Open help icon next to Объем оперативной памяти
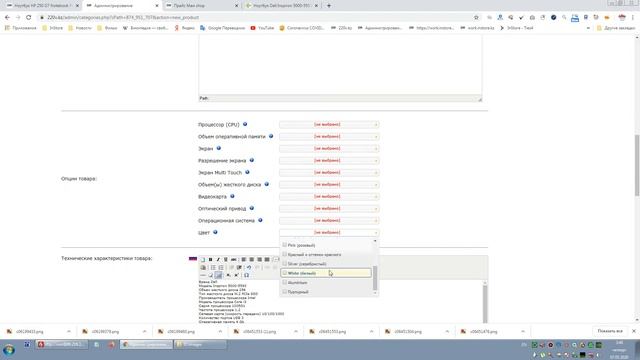 (271, 136)
